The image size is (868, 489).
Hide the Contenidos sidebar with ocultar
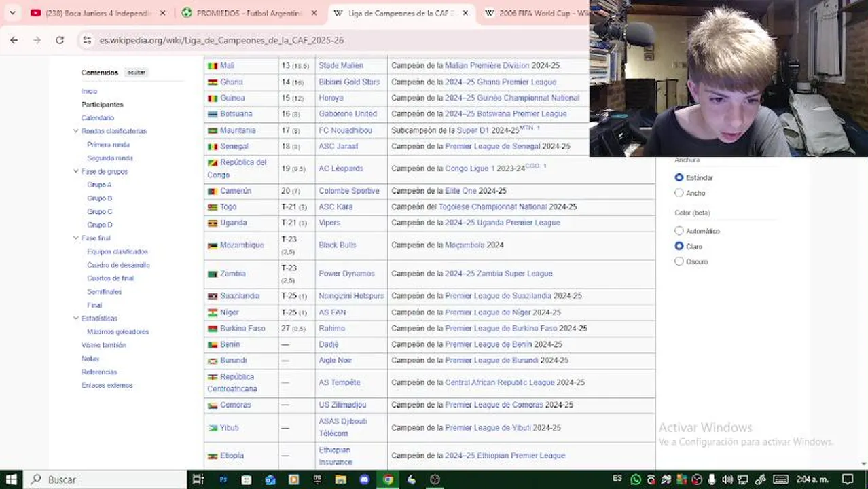(x=137, y=73)
